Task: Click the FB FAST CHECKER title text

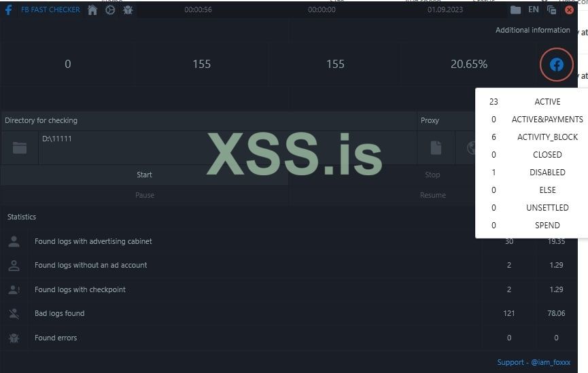Action: (50, 10)
